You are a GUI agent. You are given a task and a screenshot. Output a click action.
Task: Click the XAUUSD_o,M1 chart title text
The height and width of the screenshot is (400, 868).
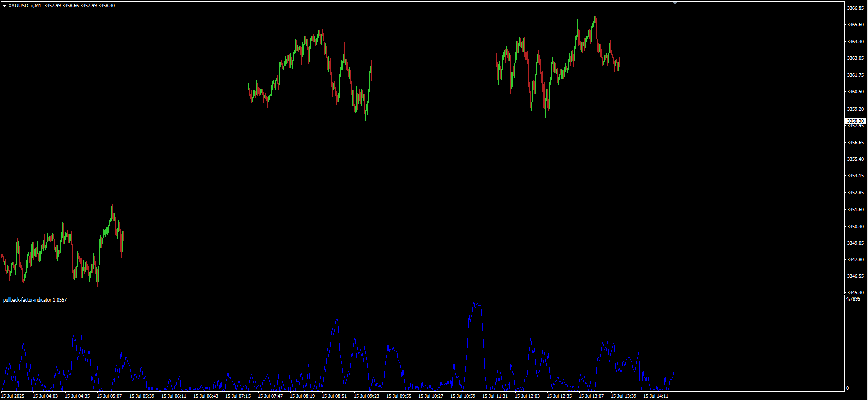(x=25, y=6)
